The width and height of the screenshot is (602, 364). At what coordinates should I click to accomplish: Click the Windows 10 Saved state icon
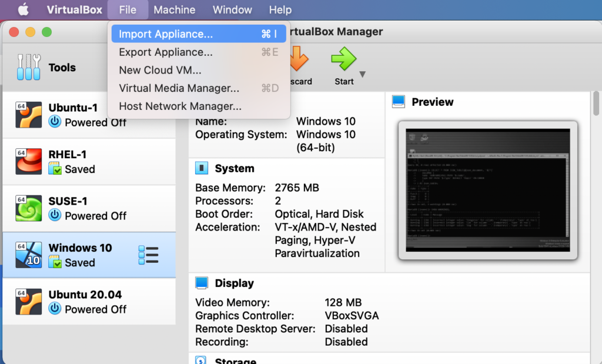click(x=55, y=262)
